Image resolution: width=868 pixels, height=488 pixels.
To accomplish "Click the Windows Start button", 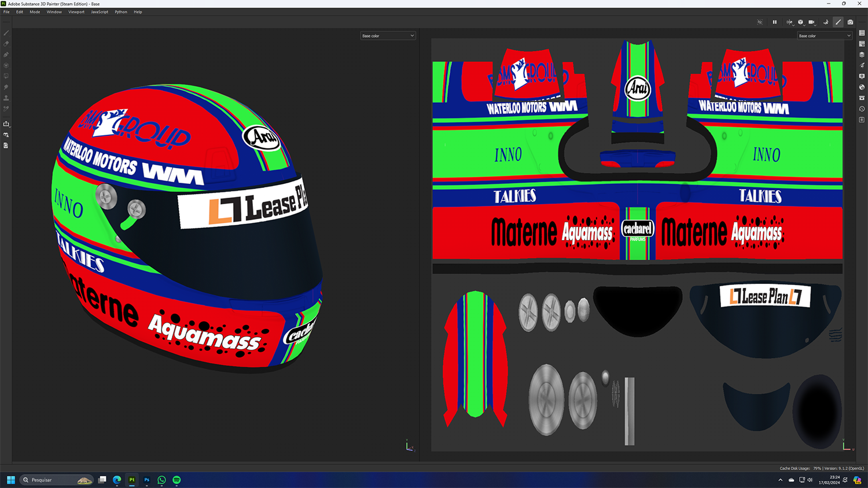I will click(10, 480).
